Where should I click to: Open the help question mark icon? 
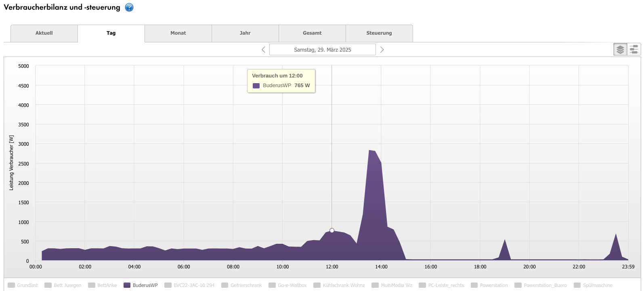[129, 7]
